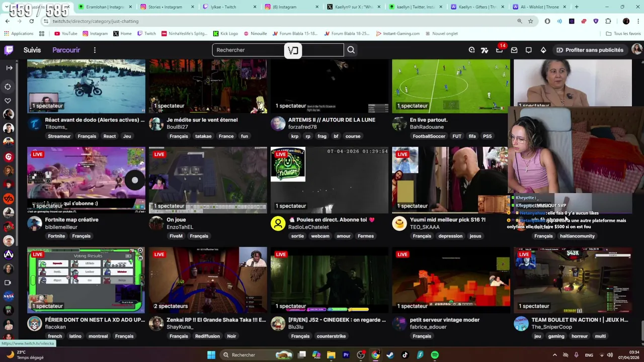This screenshot has height=362, width=644.
Task: Click the BahRadouane channel name
Action: [427, 127]
